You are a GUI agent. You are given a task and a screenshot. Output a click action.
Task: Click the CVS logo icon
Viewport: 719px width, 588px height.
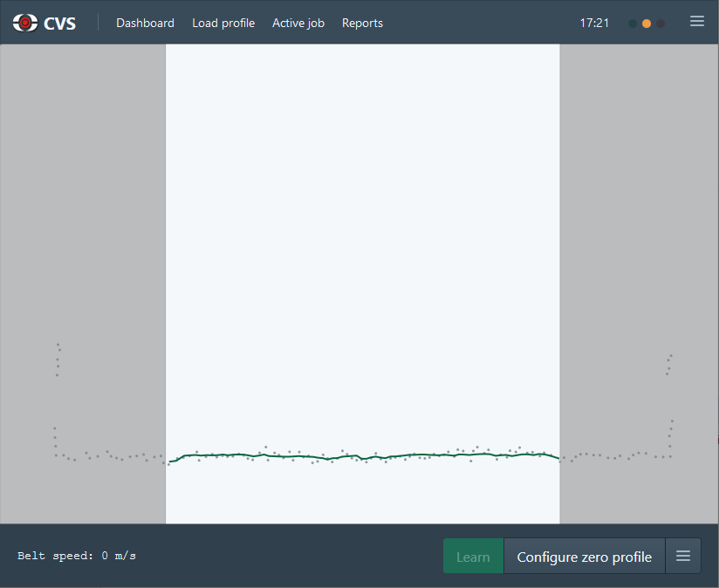25,23
